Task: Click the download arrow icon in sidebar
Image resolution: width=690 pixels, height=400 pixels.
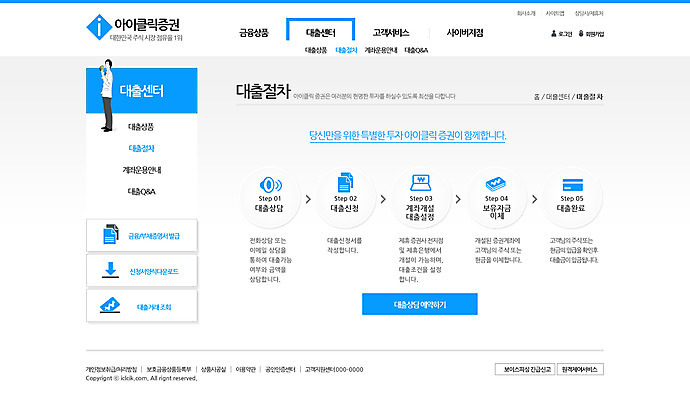Action: [x=110, y=270]
